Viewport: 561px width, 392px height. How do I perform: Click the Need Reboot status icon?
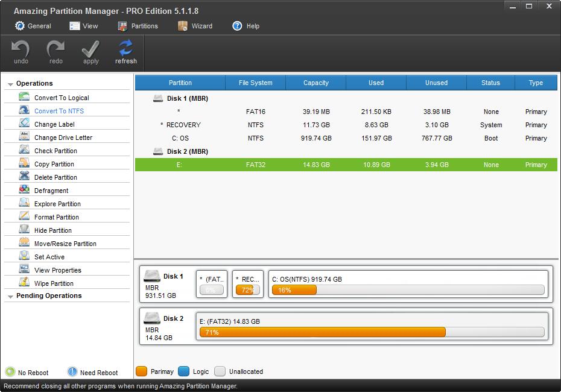72,372
